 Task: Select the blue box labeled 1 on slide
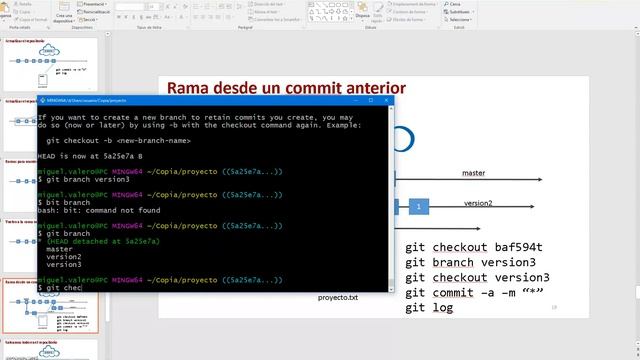tap(419, 207)
